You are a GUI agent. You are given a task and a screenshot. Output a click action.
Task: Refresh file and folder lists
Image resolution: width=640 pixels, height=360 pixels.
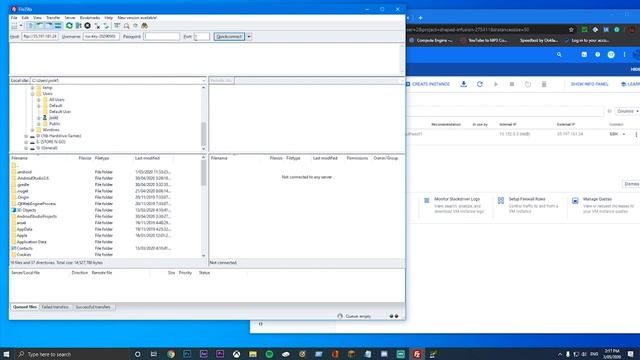pyautogui.click(x=69, y=26)
